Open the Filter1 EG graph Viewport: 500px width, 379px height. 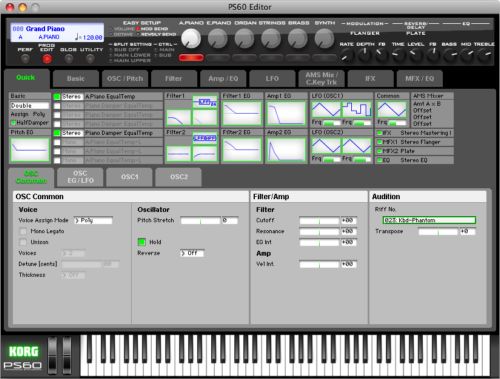[242, 113]
